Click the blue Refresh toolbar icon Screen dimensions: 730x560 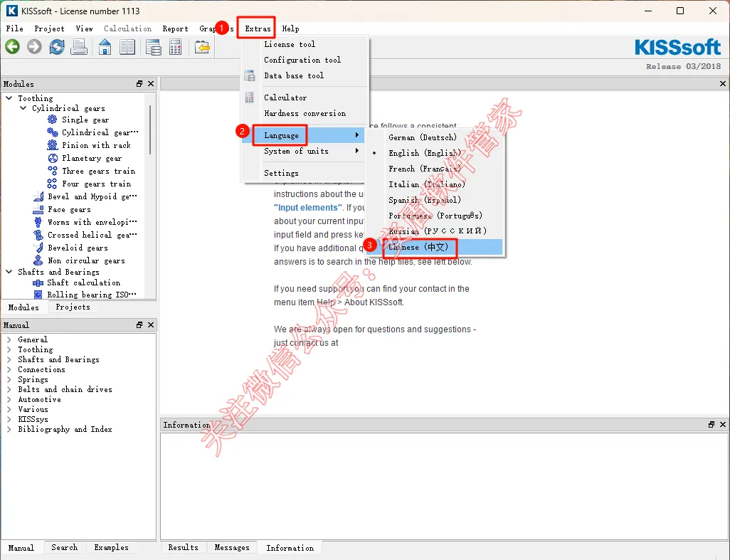57,46
